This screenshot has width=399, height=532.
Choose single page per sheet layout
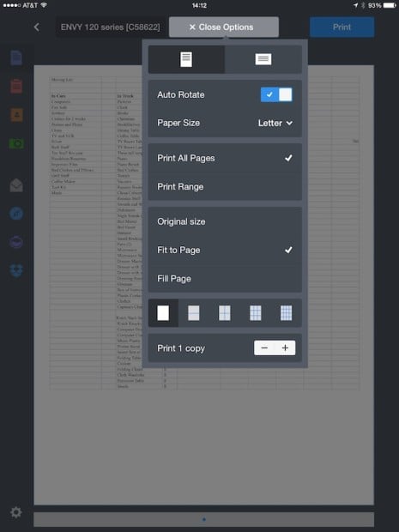(163, 313)
